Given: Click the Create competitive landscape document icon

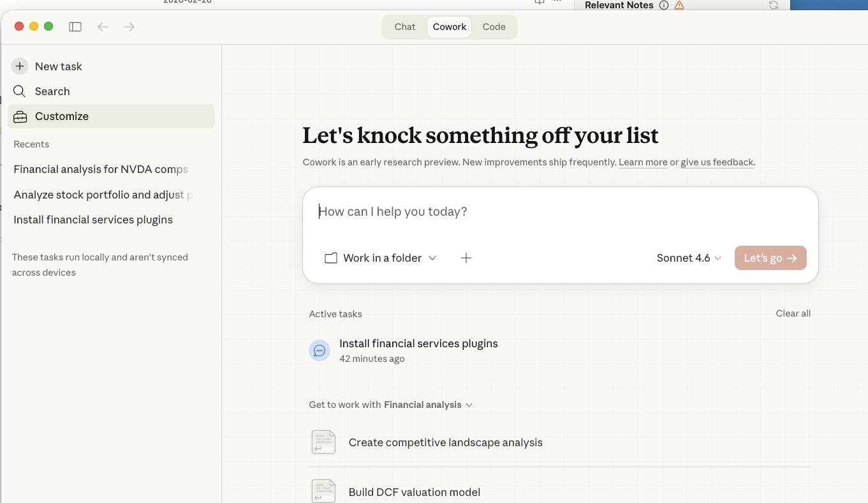Looking at the screenshot, I should [x=323, y=442].
